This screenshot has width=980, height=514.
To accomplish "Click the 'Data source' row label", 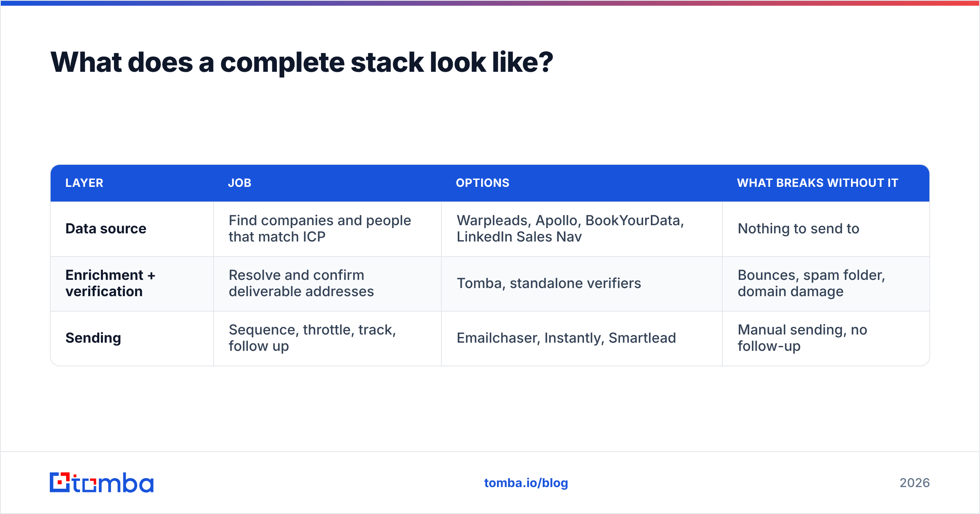I will click(106, 229).
